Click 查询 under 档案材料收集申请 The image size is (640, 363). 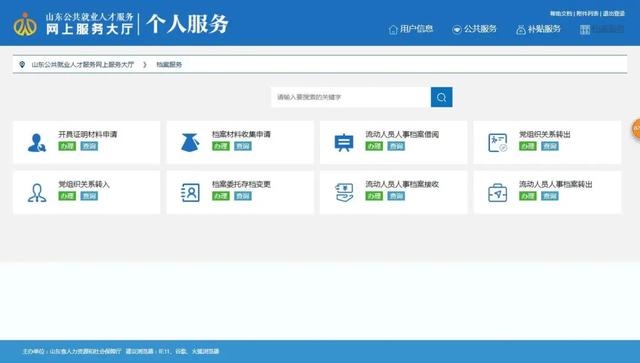[x=243, y=146]
